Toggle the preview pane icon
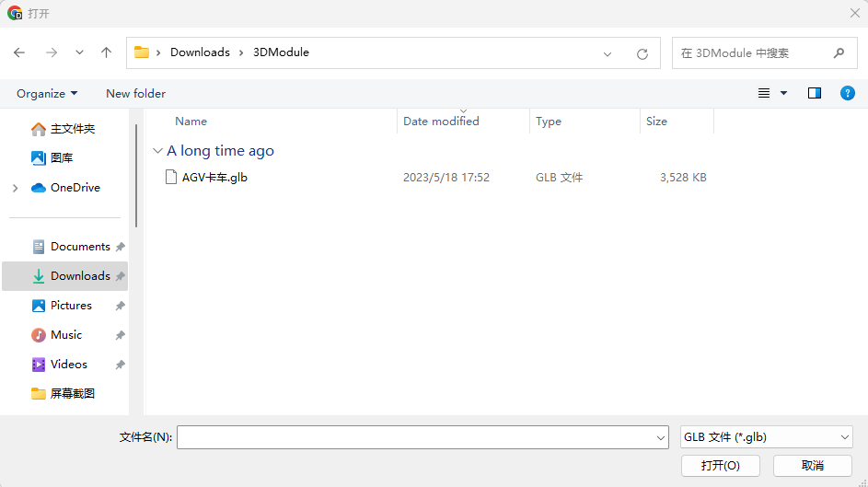Viewport: 868px width, 487px height. (815, 93)
